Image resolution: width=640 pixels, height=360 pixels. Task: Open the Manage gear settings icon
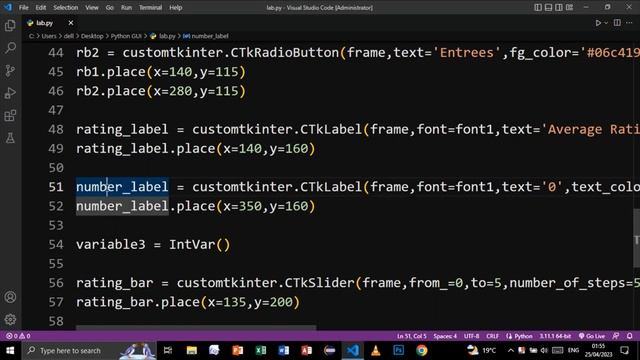[10, 319]
